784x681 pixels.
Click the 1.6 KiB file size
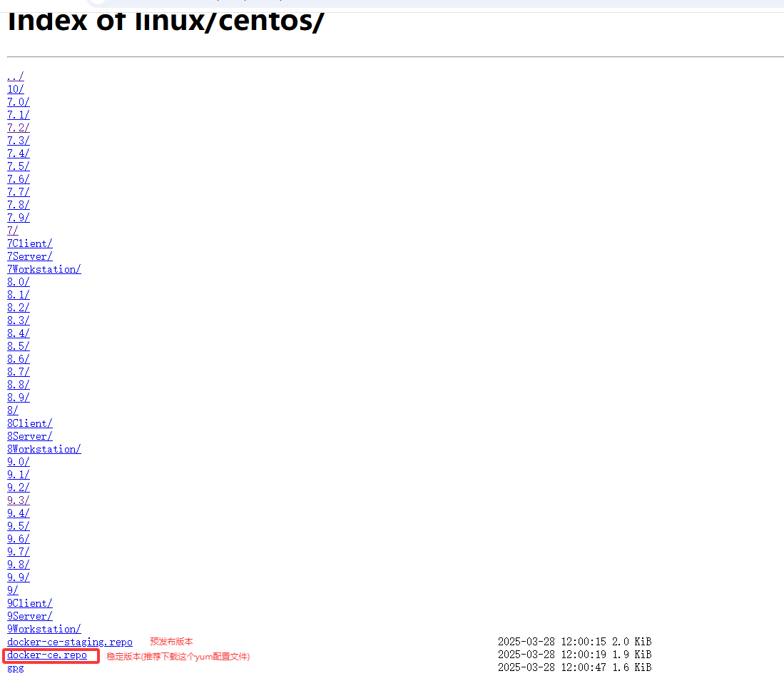point(632,667)
